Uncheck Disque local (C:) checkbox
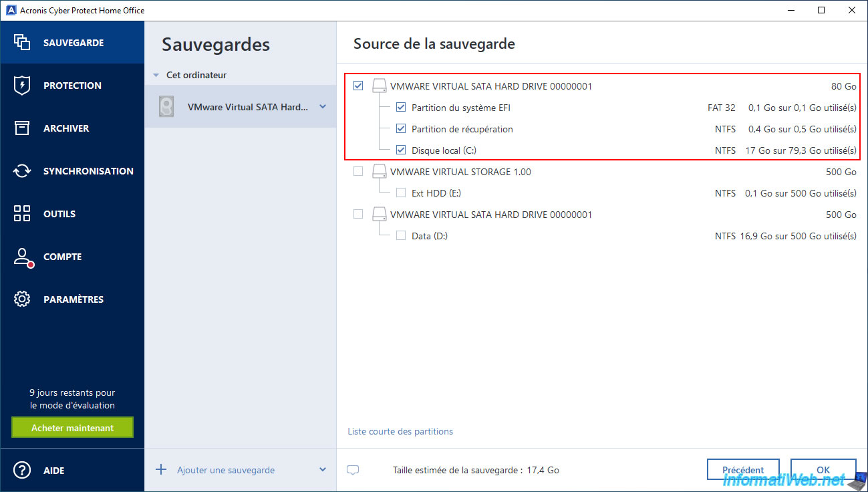 tap(401, 150)
